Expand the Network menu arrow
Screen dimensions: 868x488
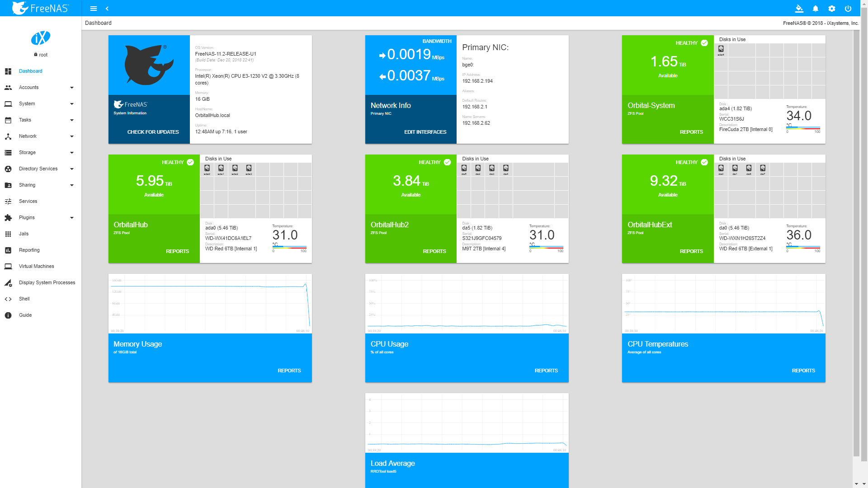pos(72,136)
